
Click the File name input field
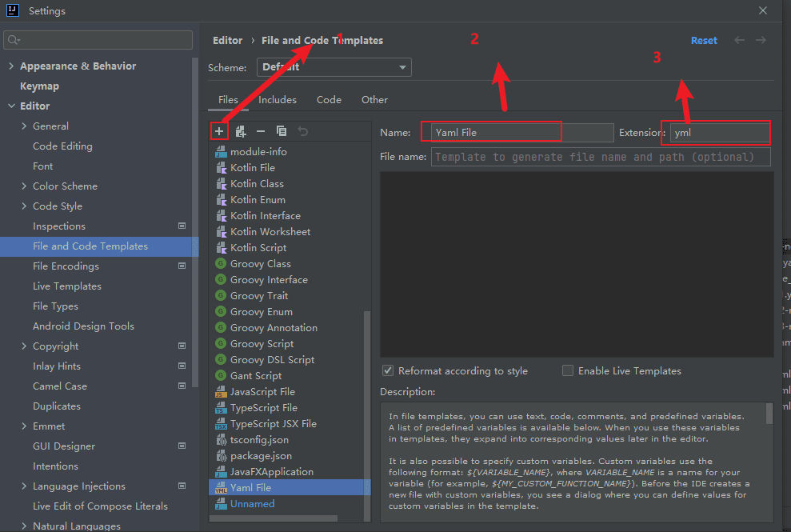click(601, 157)
